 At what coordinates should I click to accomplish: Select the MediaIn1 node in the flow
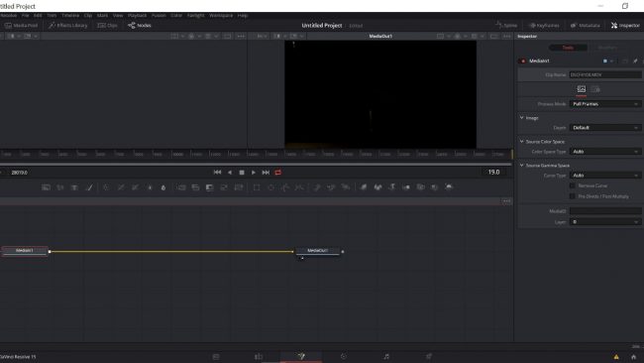[x=24, y=251]
